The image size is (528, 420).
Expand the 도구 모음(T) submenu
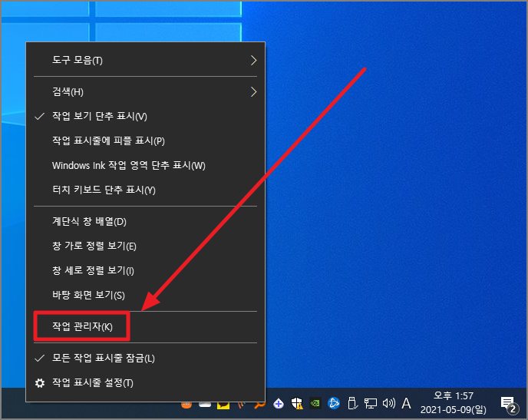(x=145, y=61)
